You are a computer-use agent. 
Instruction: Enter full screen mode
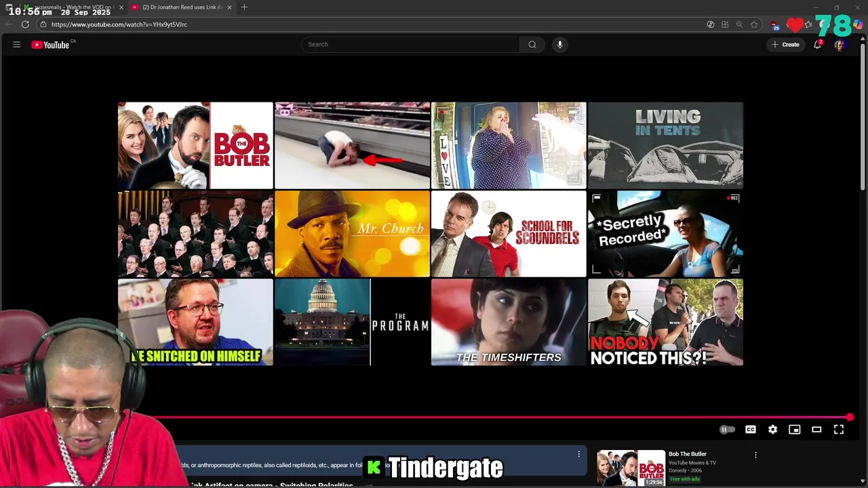(x=839, y=430)
